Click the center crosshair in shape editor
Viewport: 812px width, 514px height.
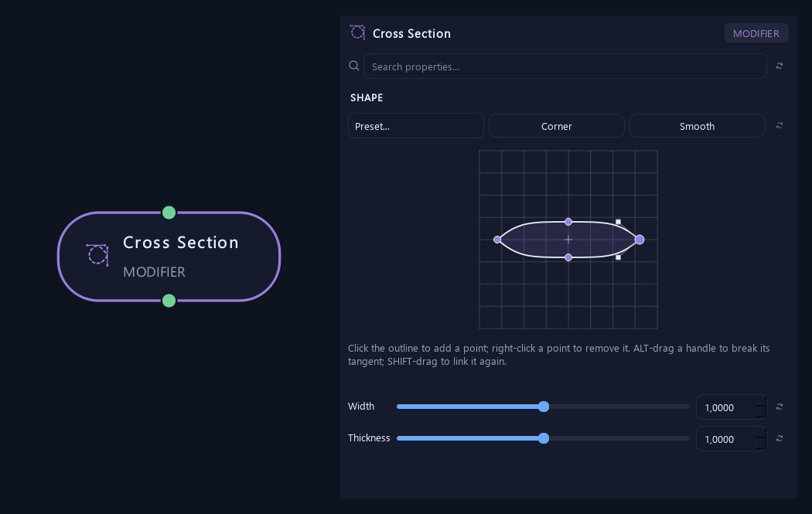coord(568,240)
